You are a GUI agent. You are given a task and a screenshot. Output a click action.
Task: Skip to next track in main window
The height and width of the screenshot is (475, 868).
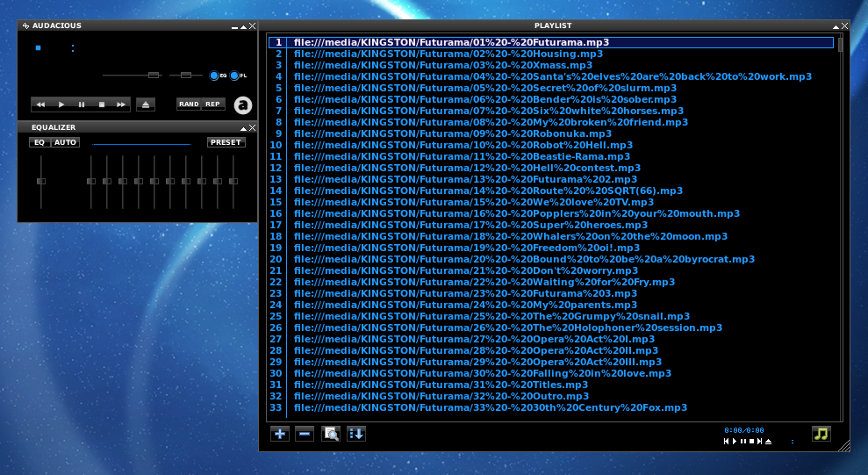click(x=121, y=104)
